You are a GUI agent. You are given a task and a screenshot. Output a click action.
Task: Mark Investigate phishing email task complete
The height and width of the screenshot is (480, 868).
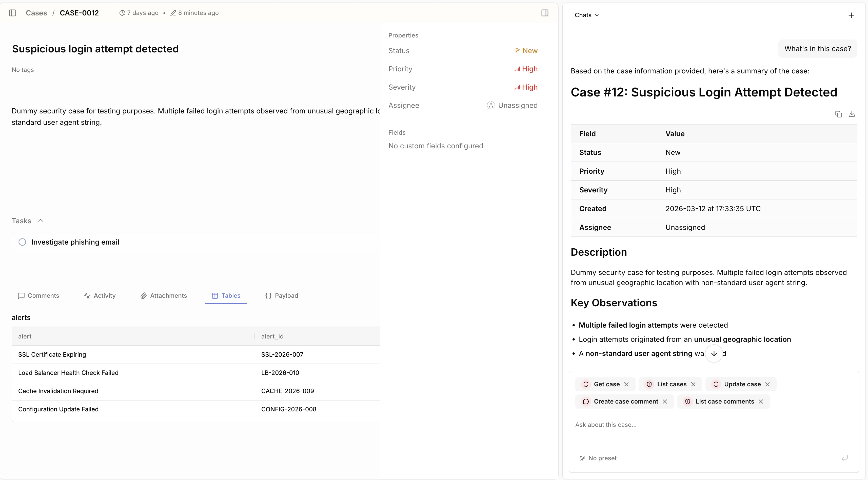pyautogui.click(x=22, y=242)
